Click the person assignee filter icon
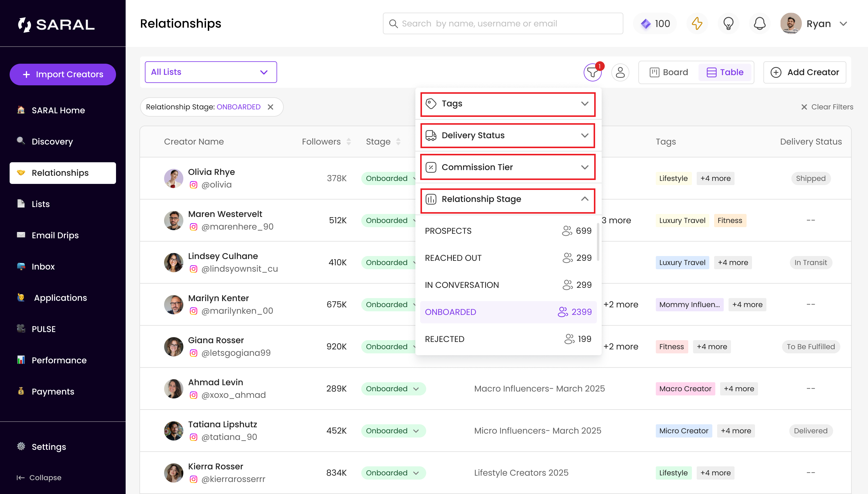 click(620, 72)
